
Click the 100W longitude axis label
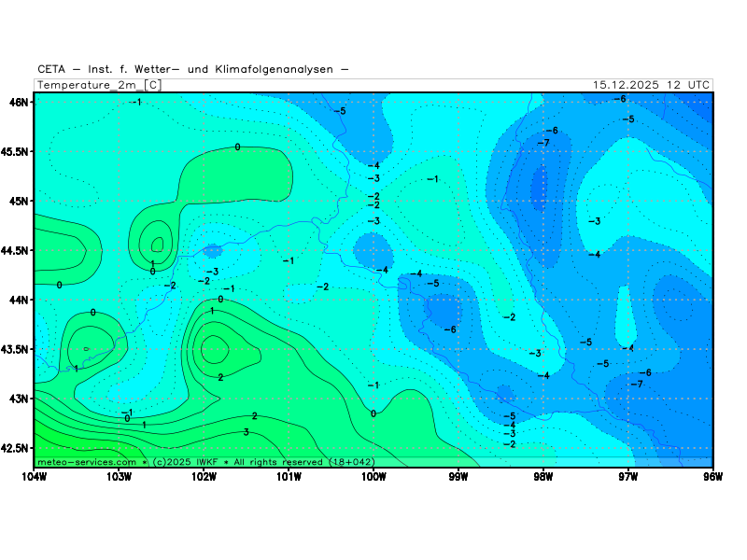coord(373,477)
